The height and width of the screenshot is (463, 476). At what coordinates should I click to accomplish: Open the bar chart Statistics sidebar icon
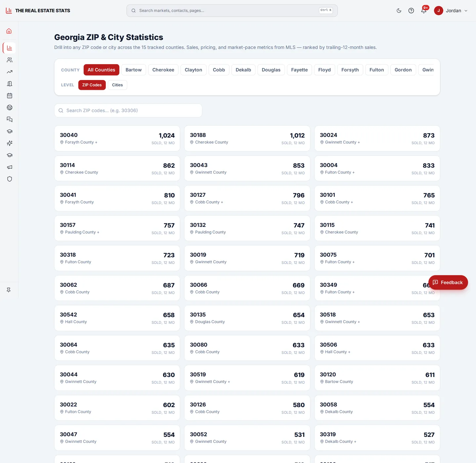[x=9, y=48]
